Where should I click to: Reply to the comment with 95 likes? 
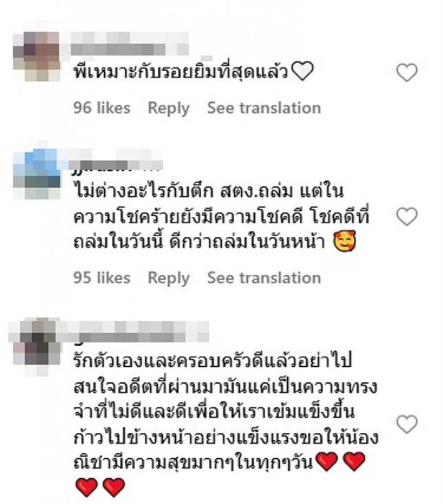pos(169,278)
